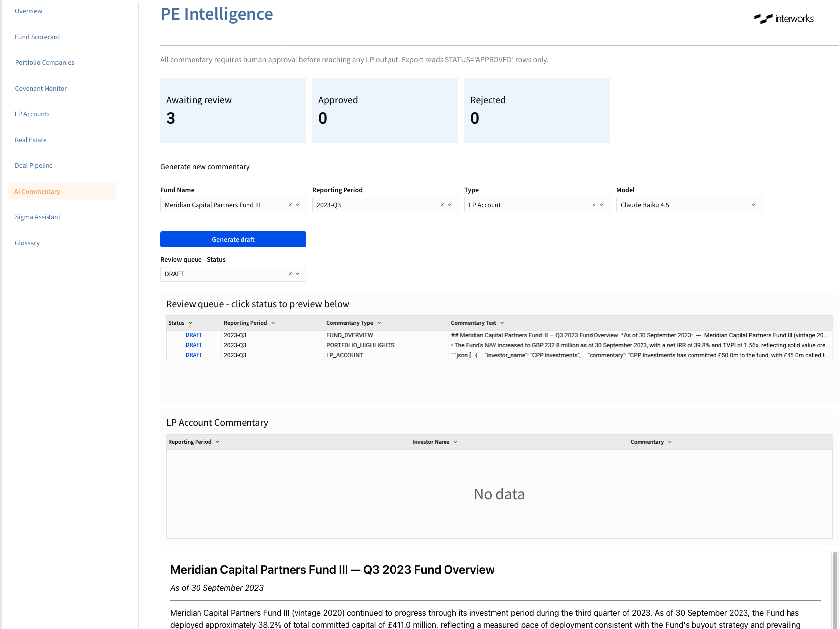
Task: Open Investor Name column header menu
Action: coord(455,442)
